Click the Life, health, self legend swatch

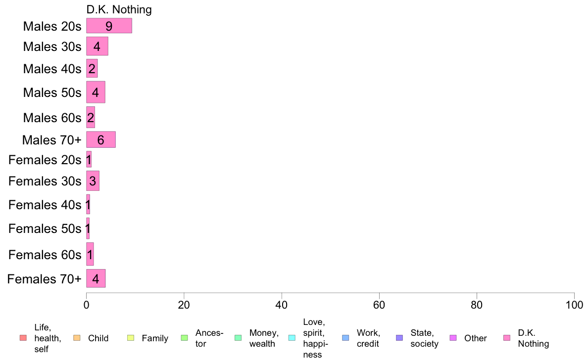(22, 338)
